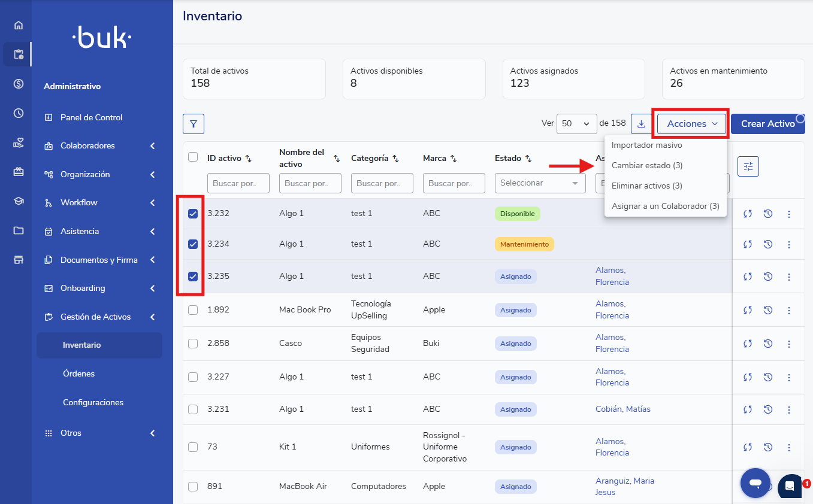Select Eliminar activos (3) option
813x504 pixels.
tap(647, 186)
